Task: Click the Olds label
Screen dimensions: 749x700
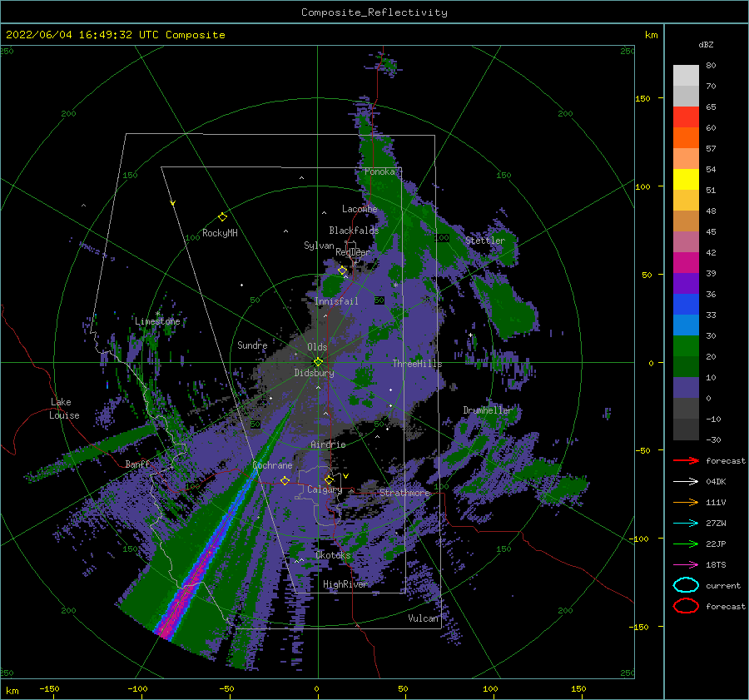Action: 317,347
